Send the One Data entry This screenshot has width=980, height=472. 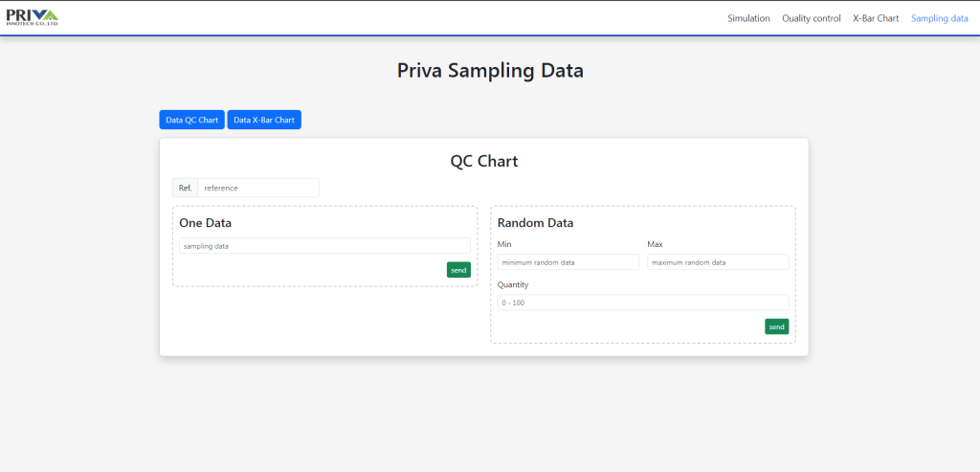click(x=458, y=270)
